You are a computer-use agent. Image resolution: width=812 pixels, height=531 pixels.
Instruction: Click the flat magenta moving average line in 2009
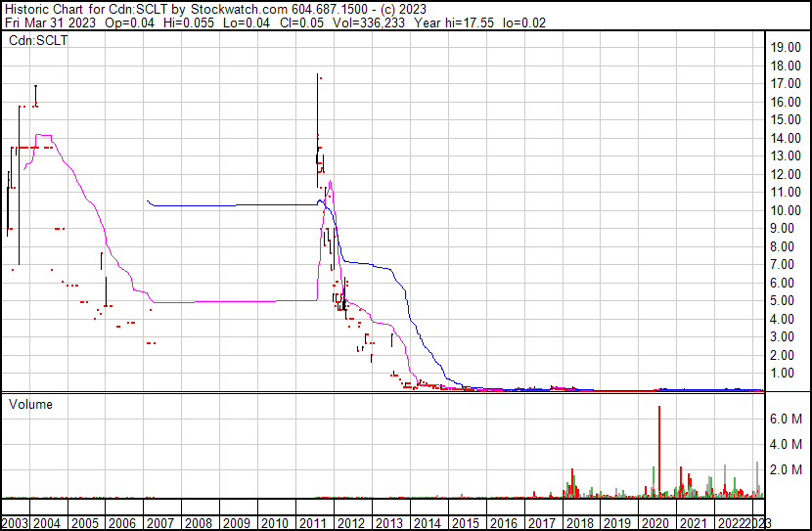coord(235,301)
